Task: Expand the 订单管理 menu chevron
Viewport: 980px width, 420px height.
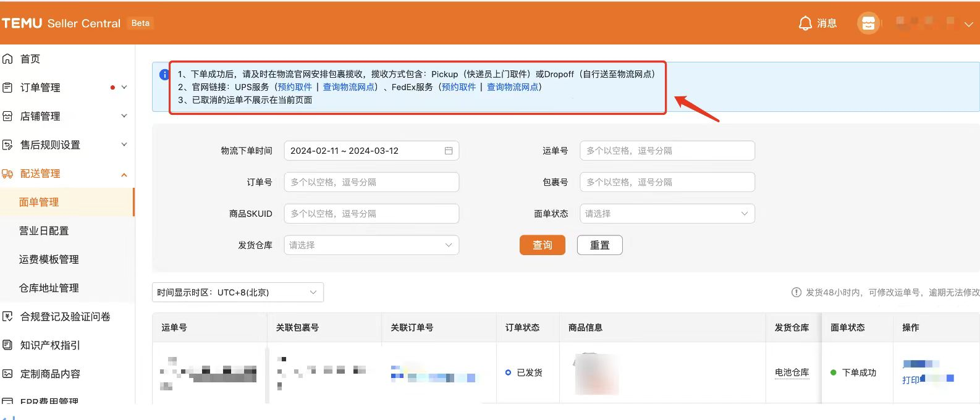Action: [124, 88]
